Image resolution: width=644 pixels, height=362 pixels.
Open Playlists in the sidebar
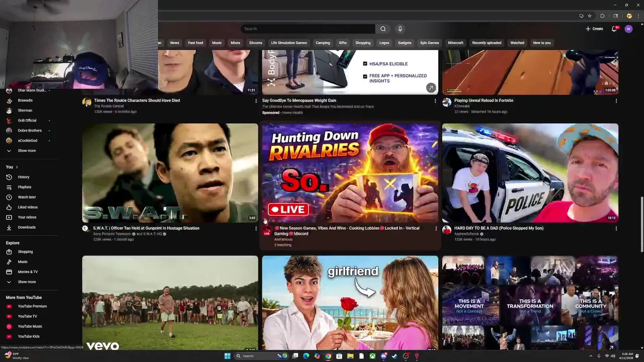click(x=24, y=187)
